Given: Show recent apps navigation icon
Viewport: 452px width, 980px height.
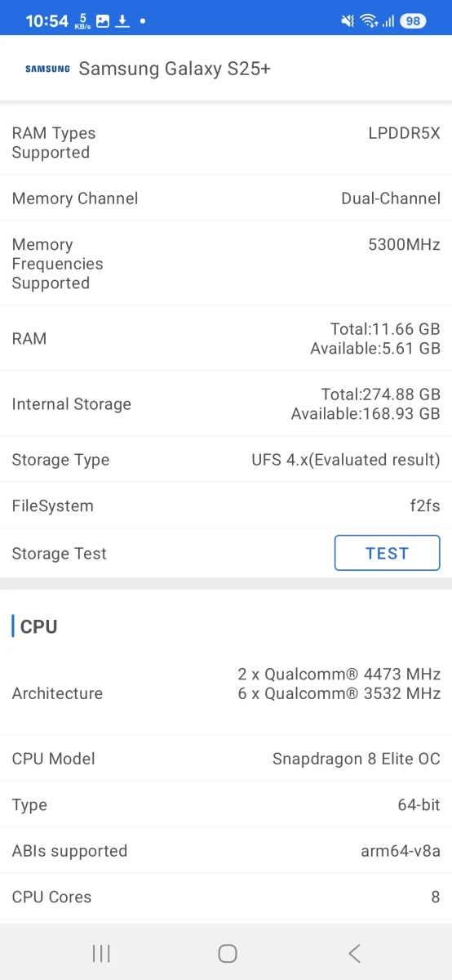Looking at the screenshot, I should click(101, 953).
